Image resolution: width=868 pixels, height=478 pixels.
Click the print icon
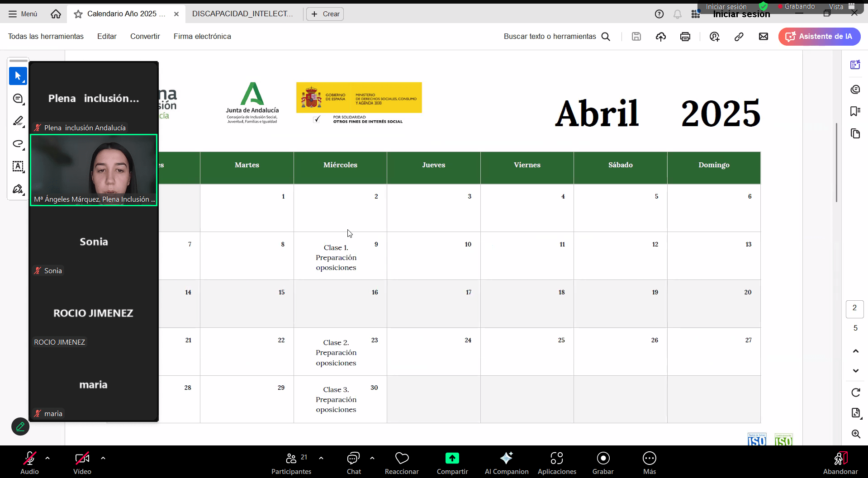[685, 37]
